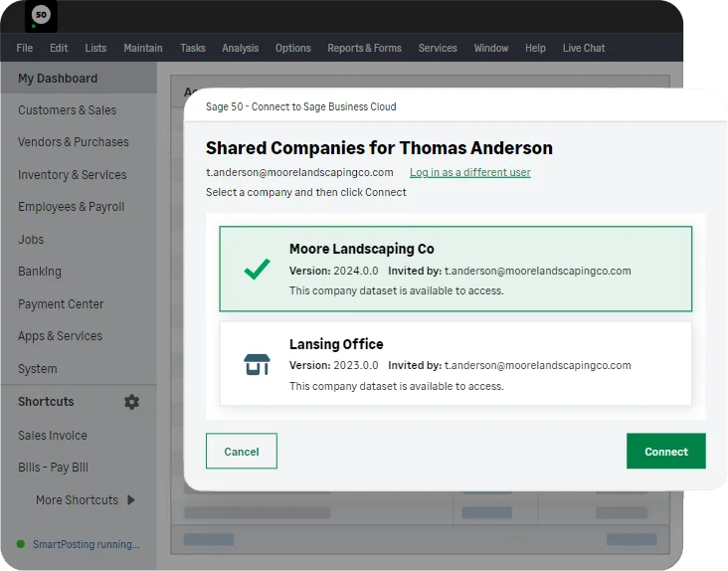The height and width of the screenshot is (571, 728).
Task: Click the Sales Invoice shortcut
Action: (x=53, y=436)
